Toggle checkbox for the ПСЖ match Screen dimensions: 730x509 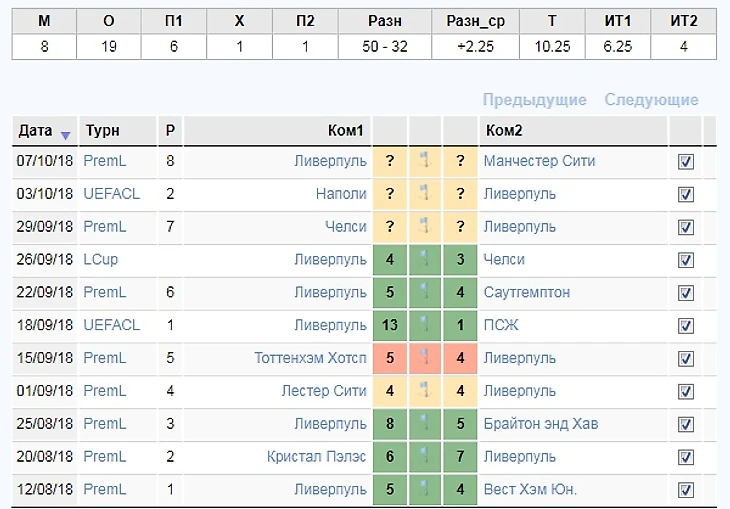686,325
